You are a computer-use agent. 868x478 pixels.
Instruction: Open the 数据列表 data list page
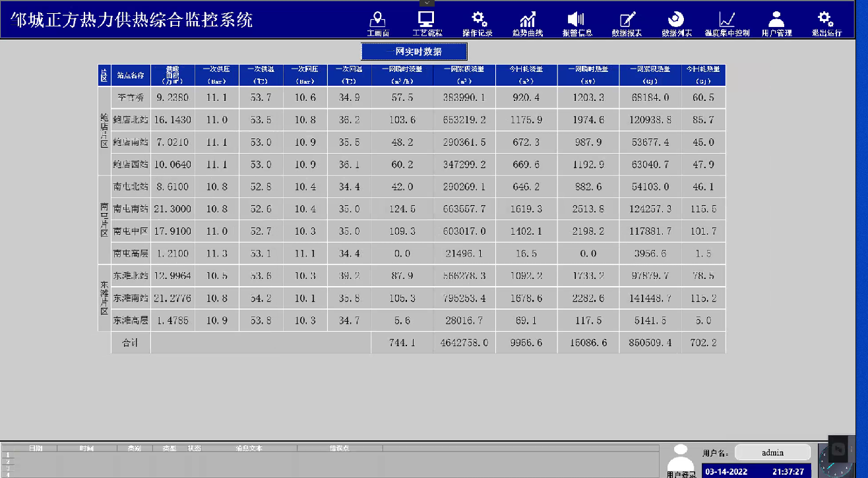(677, 24)
